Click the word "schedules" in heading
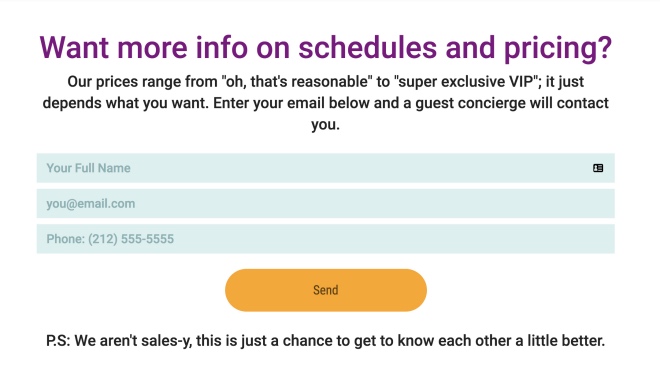The width and height of the screenshot is (660, 388). tap(367, 48)
